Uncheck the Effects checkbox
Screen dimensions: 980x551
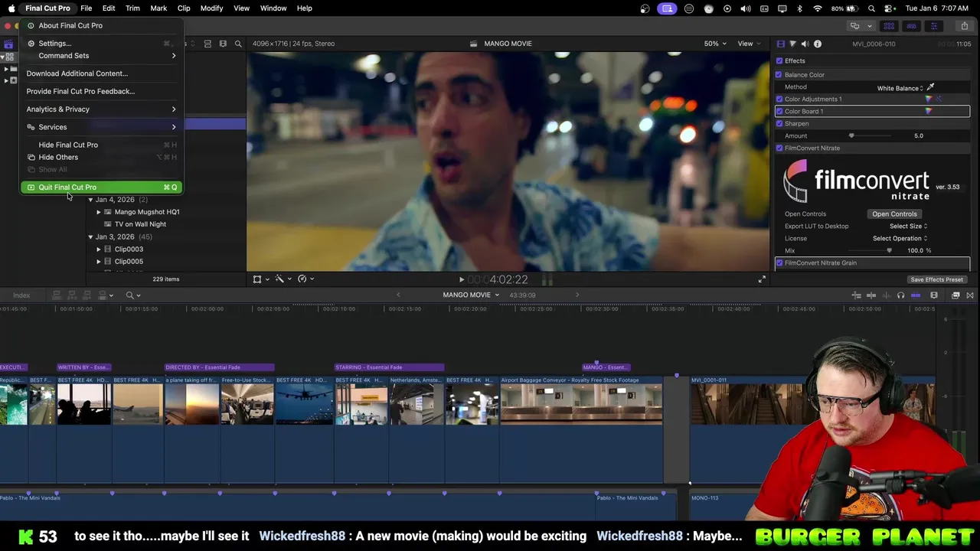tap(779, 61)
